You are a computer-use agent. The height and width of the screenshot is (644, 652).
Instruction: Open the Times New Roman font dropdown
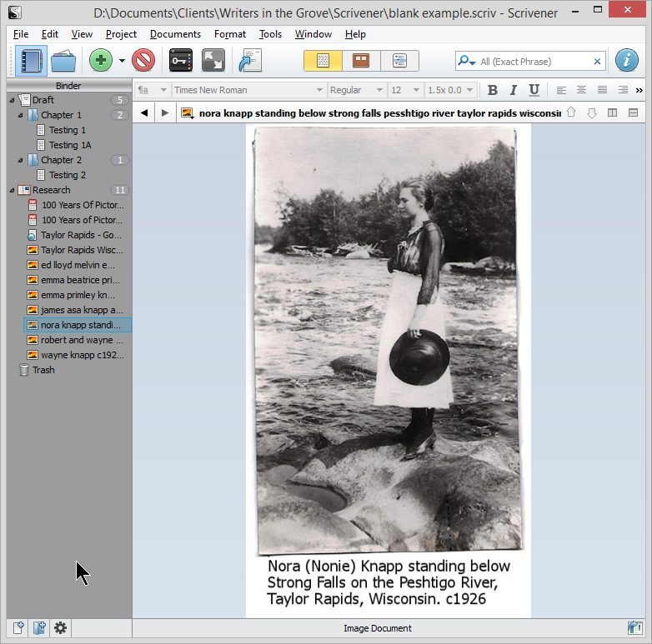[x=248, y=90]
